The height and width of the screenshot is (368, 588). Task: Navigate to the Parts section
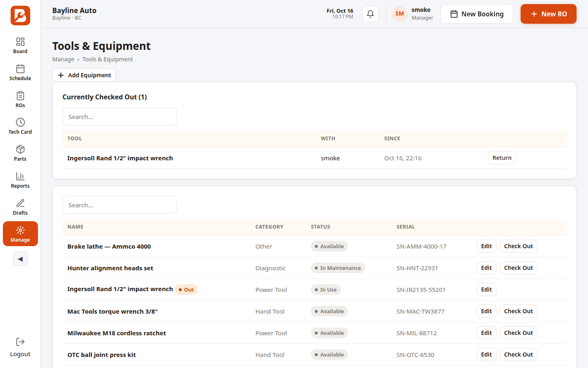20,153
